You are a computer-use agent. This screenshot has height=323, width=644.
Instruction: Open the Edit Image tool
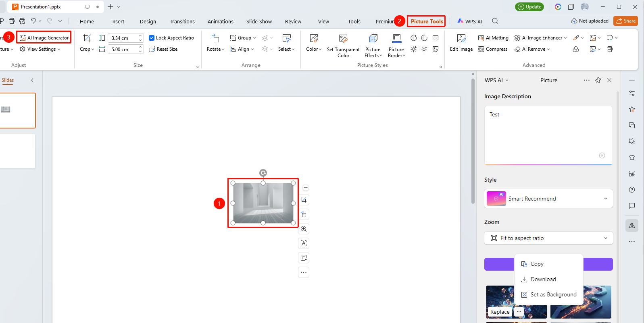click(x=461, y=43)
